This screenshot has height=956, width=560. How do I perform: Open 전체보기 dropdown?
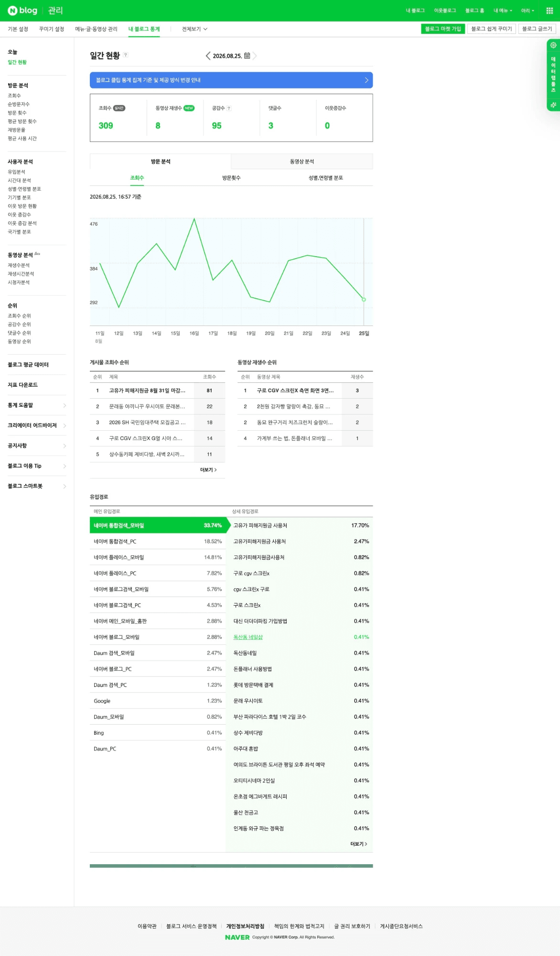click(x=194, y=29)
